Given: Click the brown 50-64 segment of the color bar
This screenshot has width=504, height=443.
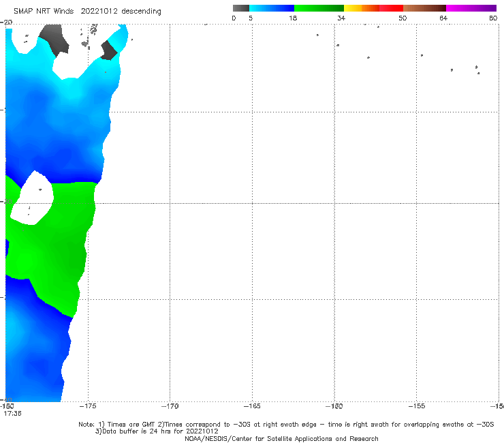Looking at the screenshot, I should click(424, 8).
